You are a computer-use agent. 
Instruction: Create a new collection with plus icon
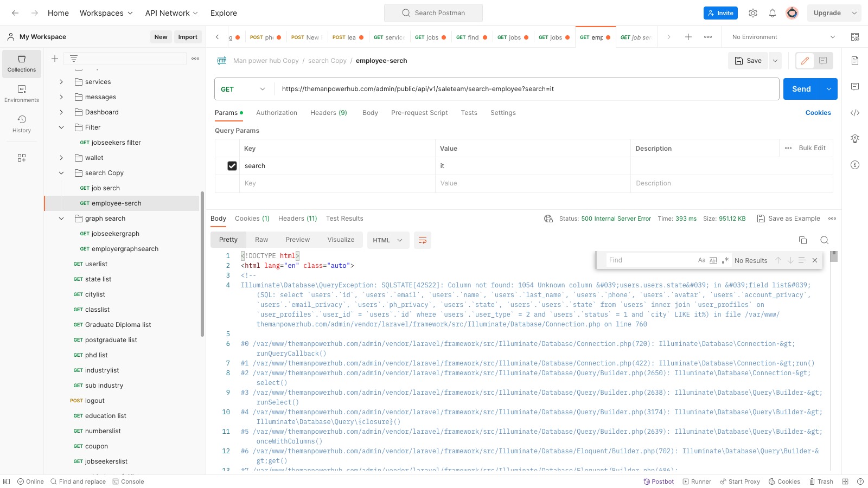[55, 59]
